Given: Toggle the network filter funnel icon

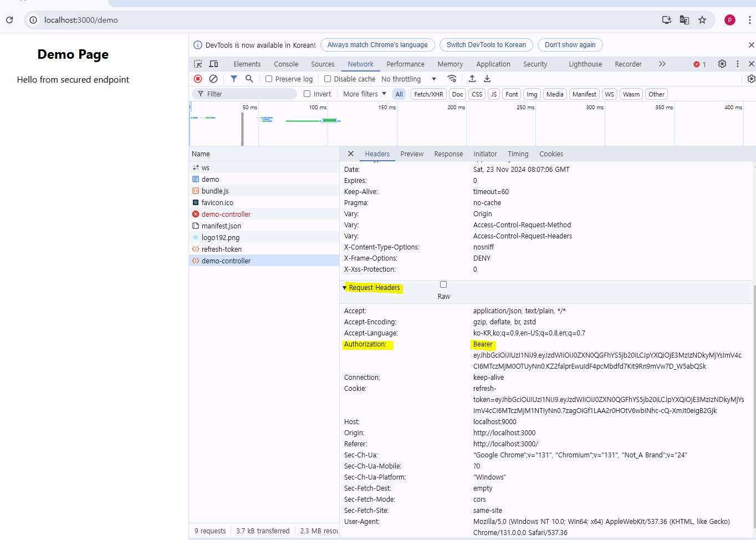Looking at the screenshot, I should [234, 79].
